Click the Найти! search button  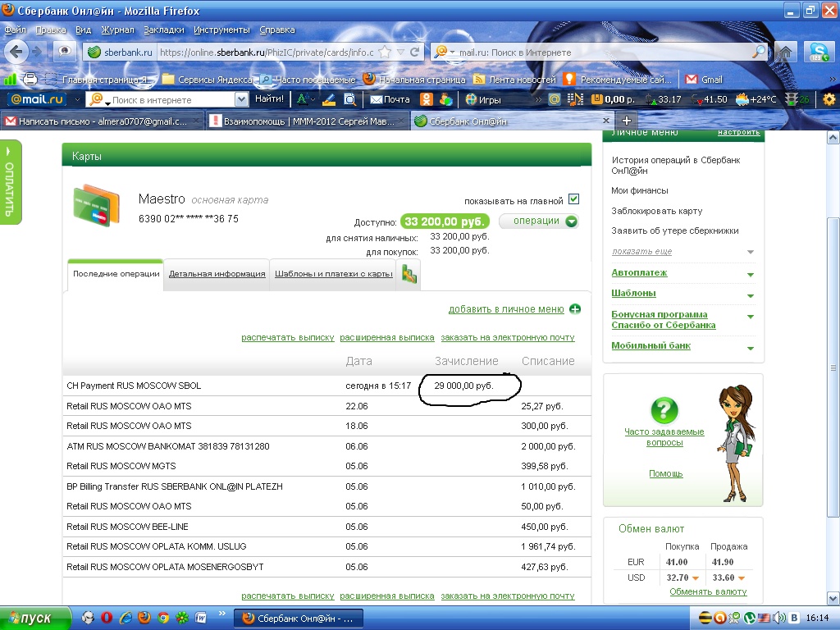pyautogui.click(x=269, y=99)
